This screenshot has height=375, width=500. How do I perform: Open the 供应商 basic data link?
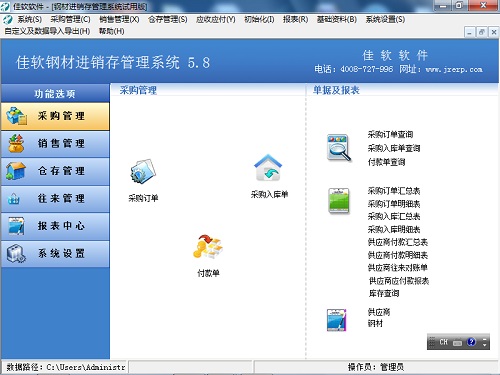(x=379, y=312)
